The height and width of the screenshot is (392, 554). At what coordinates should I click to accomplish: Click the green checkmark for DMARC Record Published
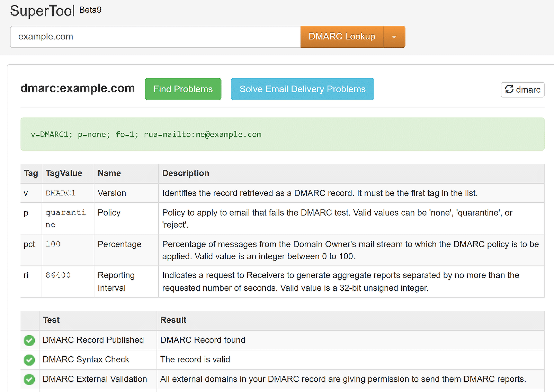coord(29,340)
